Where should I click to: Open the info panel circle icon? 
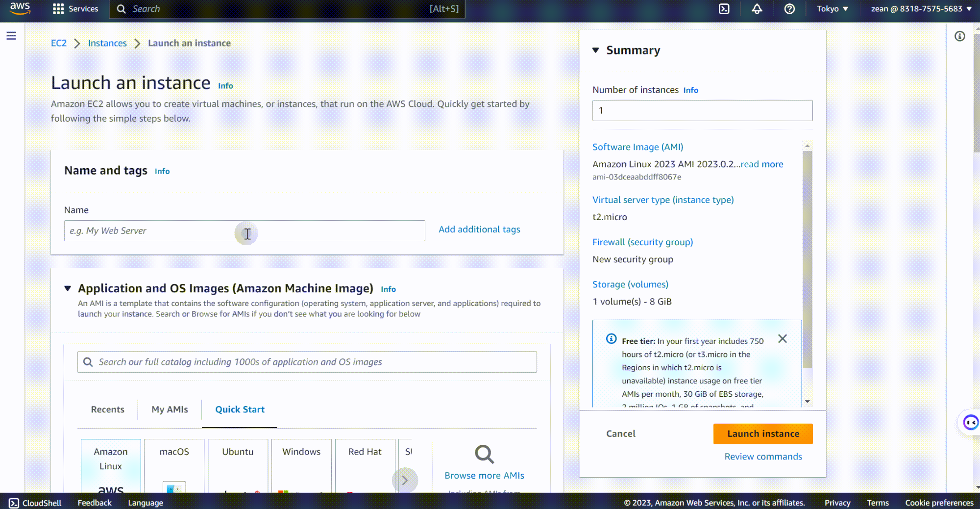point(960,36)
